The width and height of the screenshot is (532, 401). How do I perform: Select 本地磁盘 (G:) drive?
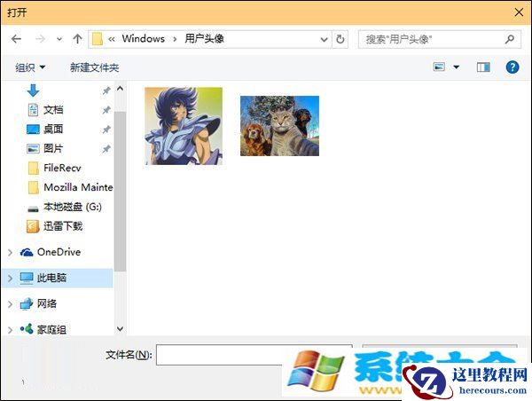click(73, 207)
